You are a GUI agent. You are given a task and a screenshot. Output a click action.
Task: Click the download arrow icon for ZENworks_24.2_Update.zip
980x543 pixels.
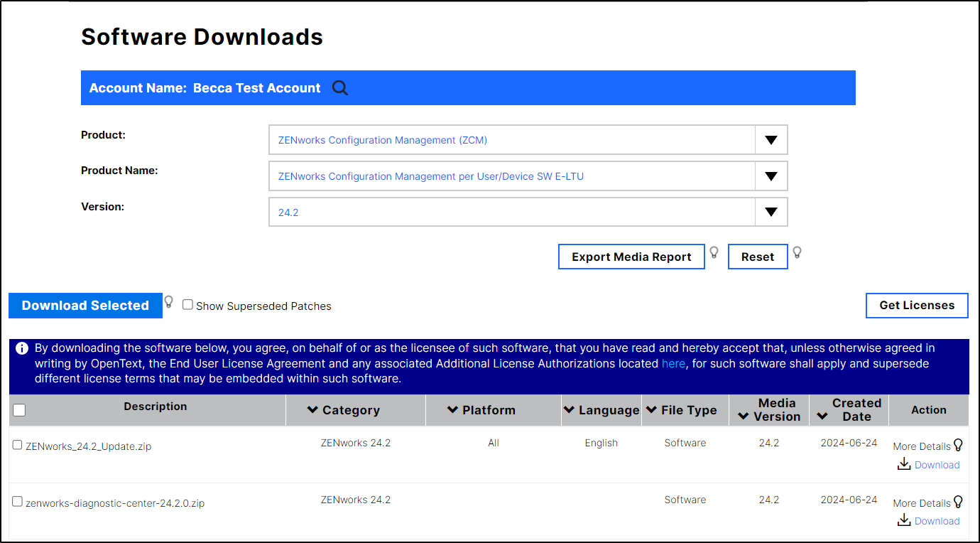coord(904,464)
